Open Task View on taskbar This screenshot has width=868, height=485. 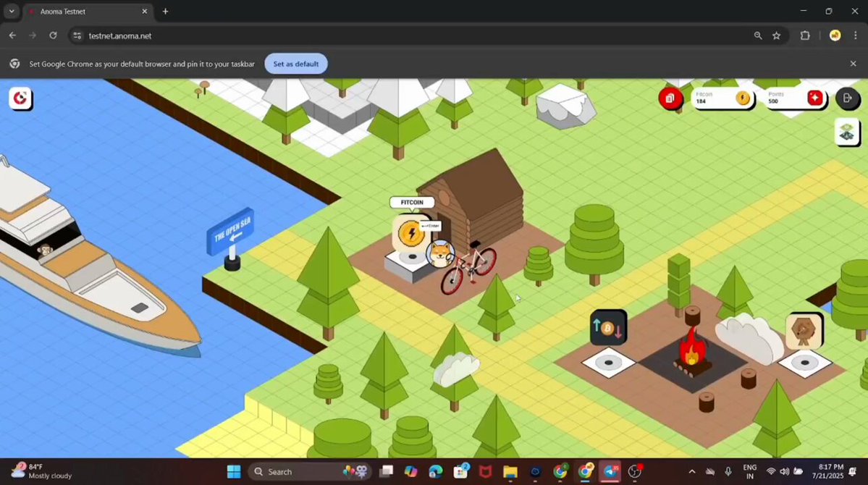(387, 472)
